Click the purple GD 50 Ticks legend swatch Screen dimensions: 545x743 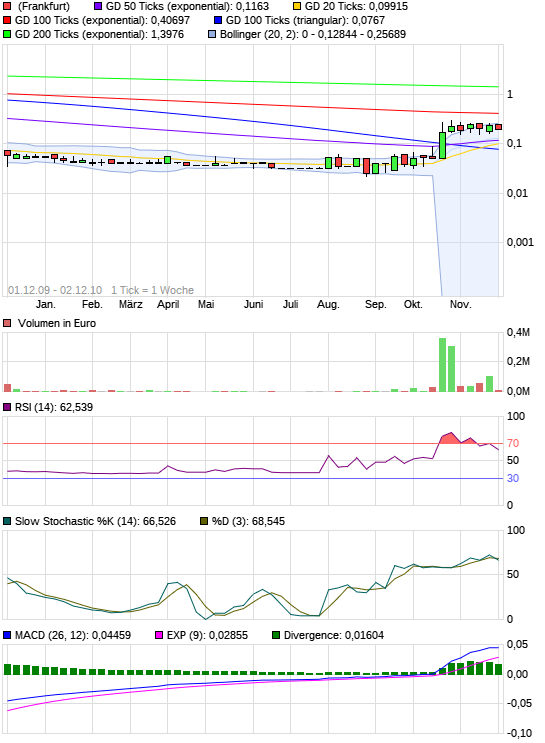98,7
